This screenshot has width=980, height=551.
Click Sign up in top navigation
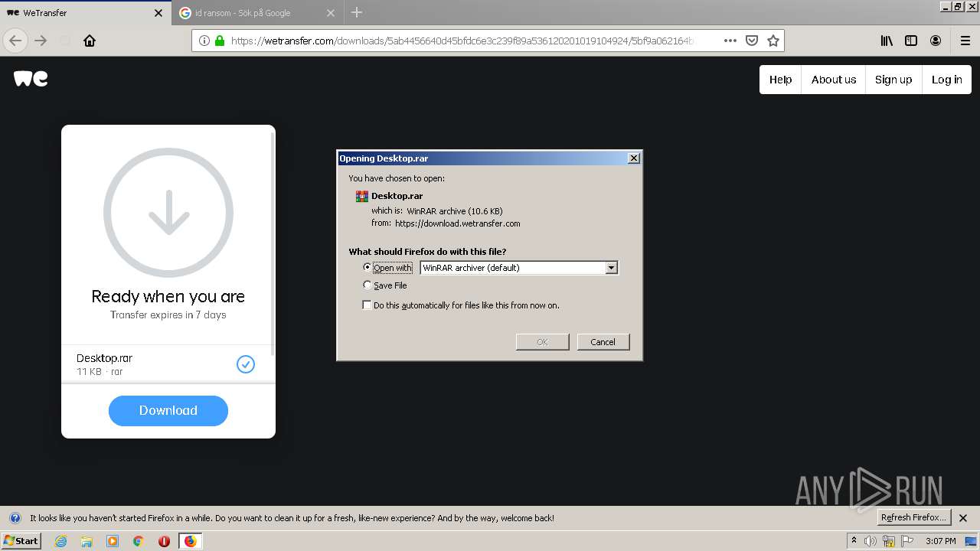click(x=893, y=80)
